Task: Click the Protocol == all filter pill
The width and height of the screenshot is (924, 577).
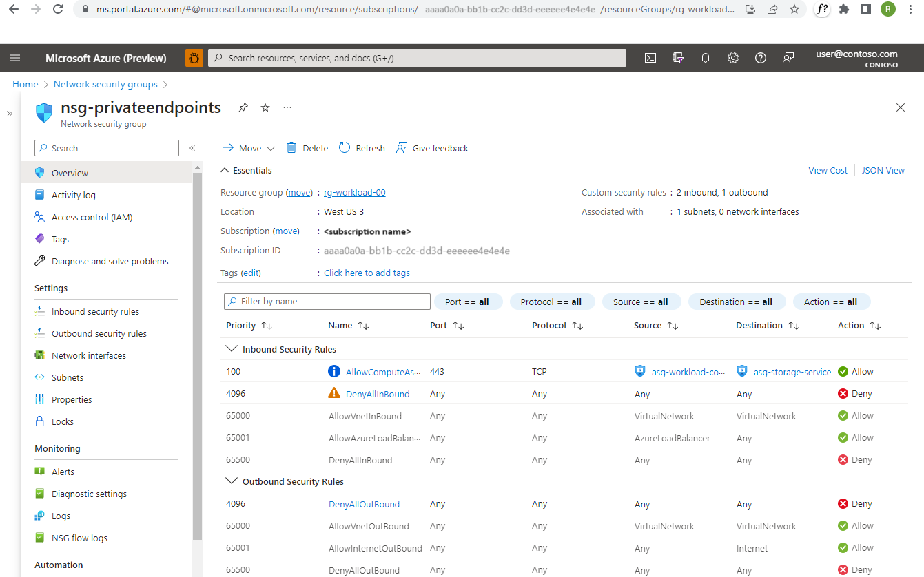Action: (x=551, y=302)
